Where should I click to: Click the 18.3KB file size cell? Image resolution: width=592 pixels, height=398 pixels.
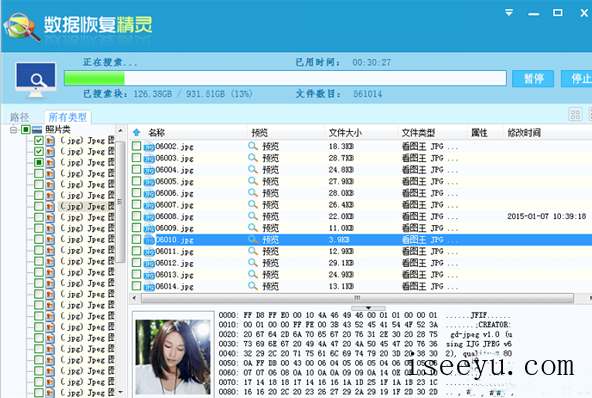coord(341,146)
